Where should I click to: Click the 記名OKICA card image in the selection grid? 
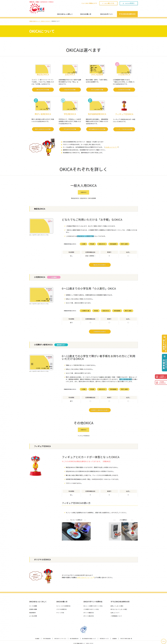[x=70, y=69]
